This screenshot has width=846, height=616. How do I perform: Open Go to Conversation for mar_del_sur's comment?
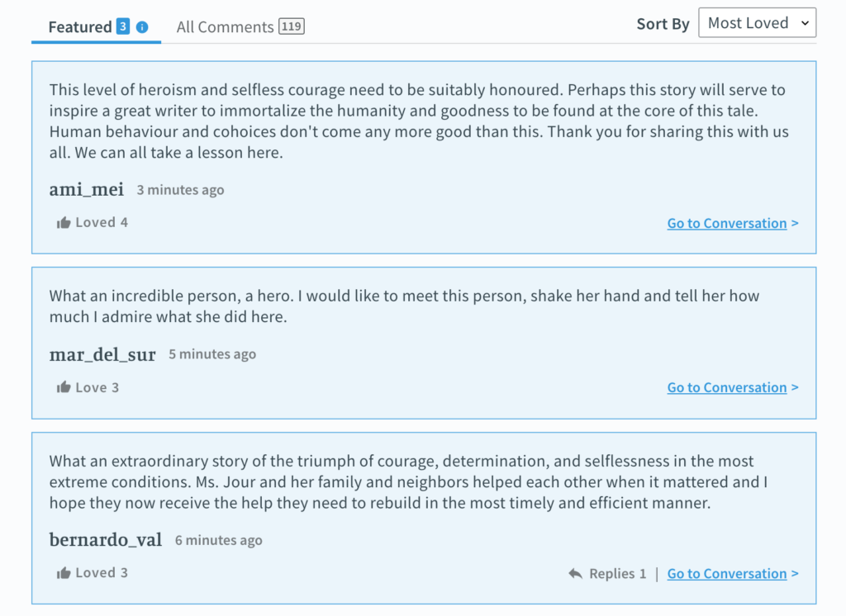pyautogui.click(x=733, y=387)
